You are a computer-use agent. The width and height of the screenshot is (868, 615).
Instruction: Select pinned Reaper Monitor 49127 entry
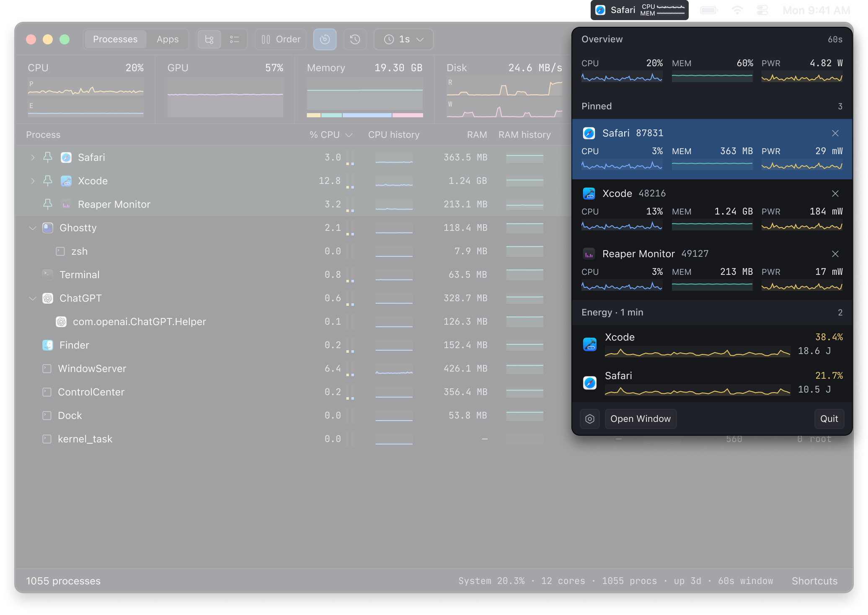pos(712,270)
